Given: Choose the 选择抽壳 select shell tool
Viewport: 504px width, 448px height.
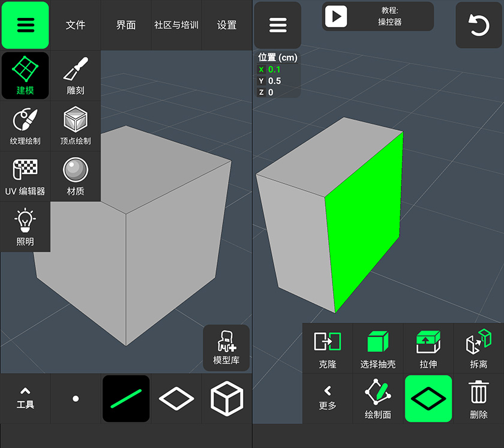Looking at the screenshot, I should coord(378,348).
